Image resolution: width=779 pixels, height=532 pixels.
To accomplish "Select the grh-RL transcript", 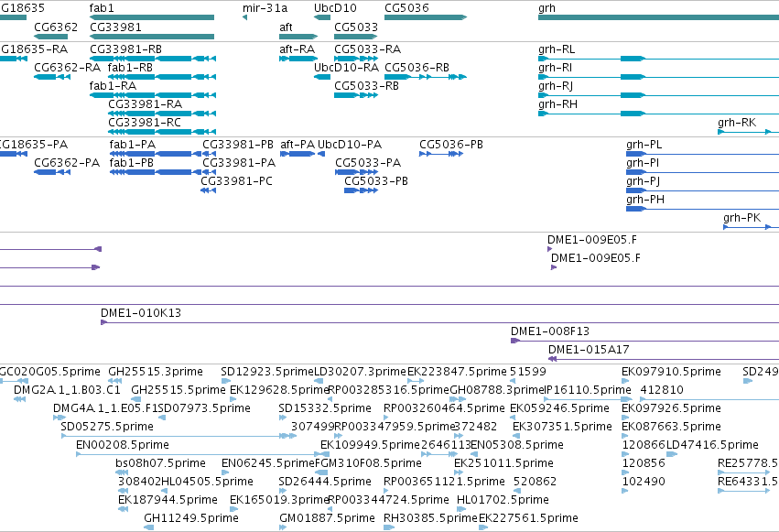I will pyautogui.click(x=658, y=59).
